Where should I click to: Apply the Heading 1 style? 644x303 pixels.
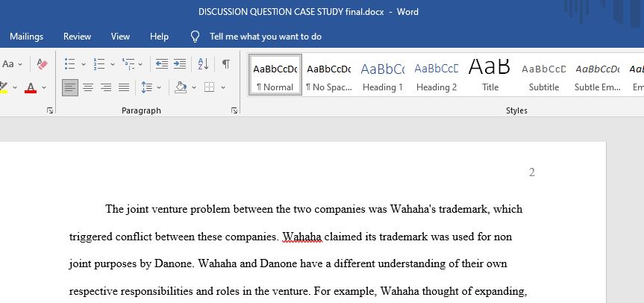pos(382,75)
